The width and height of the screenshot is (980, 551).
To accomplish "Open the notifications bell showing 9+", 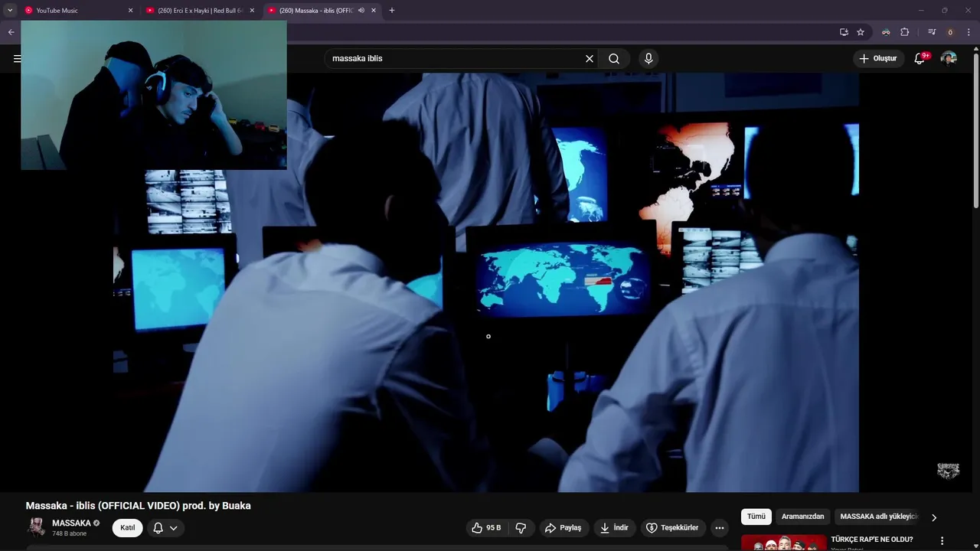I will click(920, 59).
